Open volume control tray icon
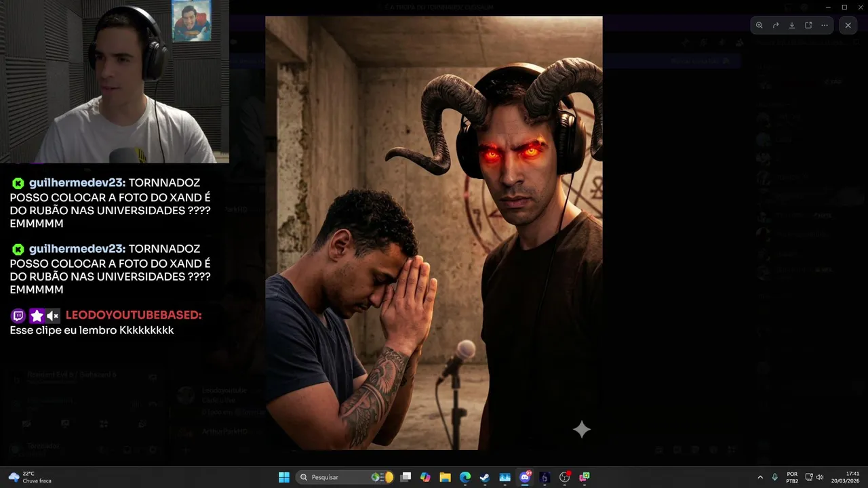Screen dimensions: 868x488 tap(820, 477)
